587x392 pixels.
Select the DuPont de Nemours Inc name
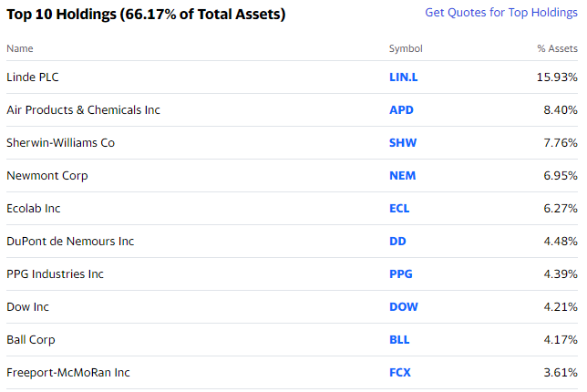(70, 241)
